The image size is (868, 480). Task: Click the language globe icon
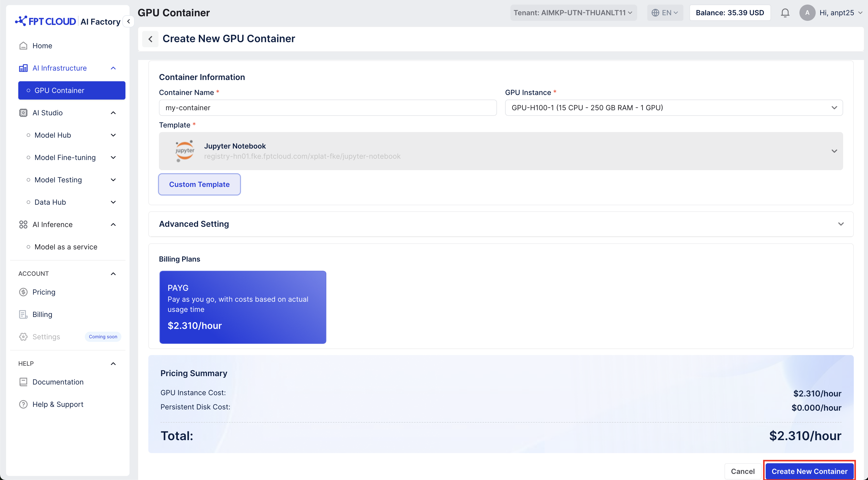click(655, 13)
